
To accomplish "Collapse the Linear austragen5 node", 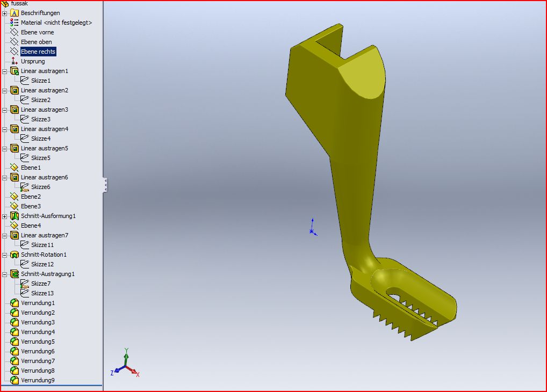I will 4,149.
